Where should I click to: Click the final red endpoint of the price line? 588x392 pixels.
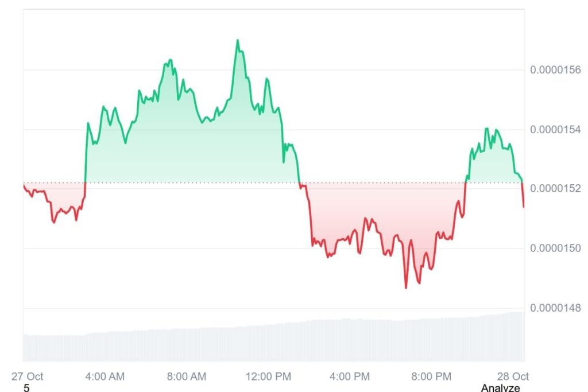524,207
